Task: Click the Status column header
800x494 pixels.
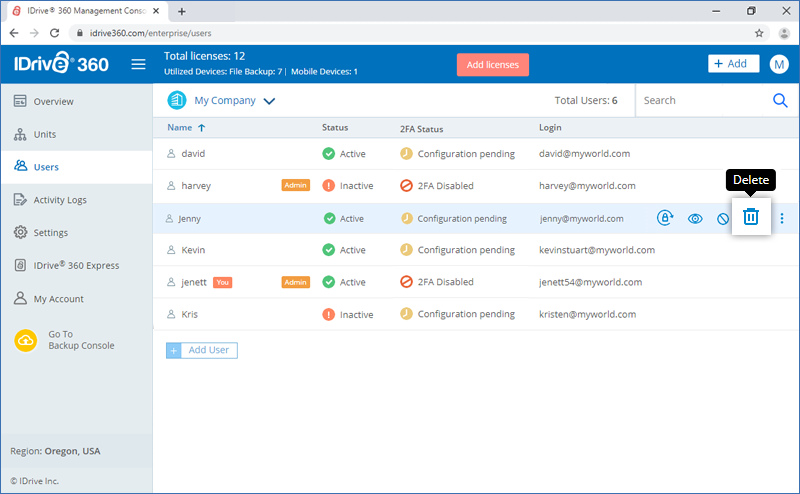Action: click(335, 128)
